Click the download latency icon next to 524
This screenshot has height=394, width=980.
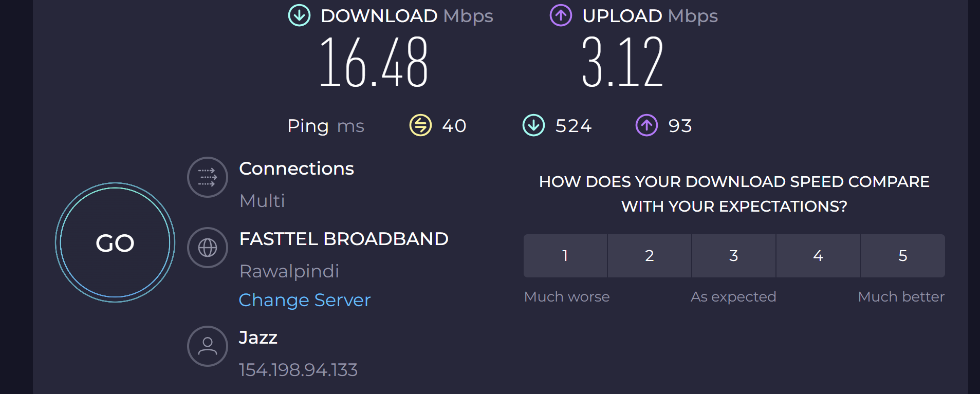pyautogui.click(x=533, y=125)
